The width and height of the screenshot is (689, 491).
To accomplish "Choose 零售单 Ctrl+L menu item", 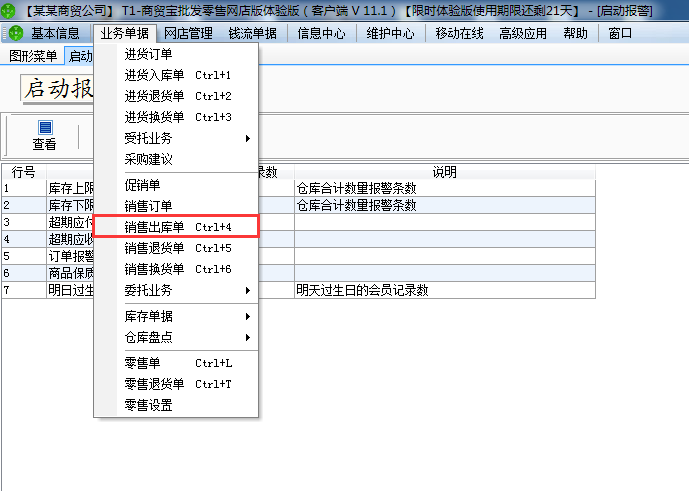I will [176, 363].
